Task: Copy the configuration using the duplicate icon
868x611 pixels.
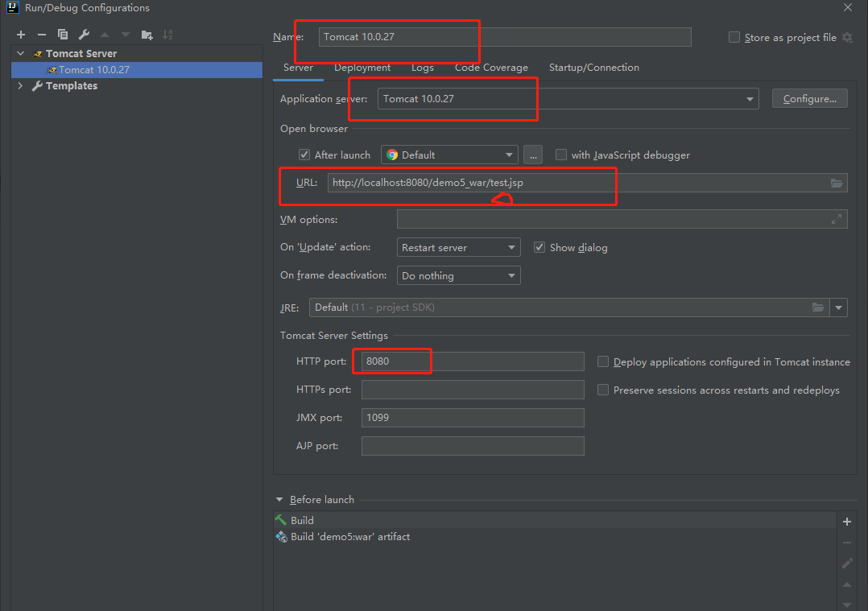Action: [x=63, y=35]
